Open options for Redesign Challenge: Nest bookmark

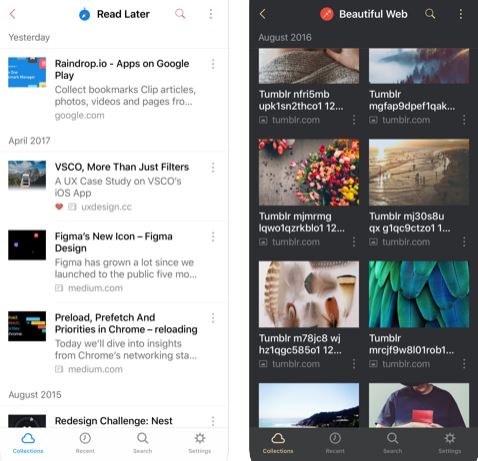[x=213, y=421]
